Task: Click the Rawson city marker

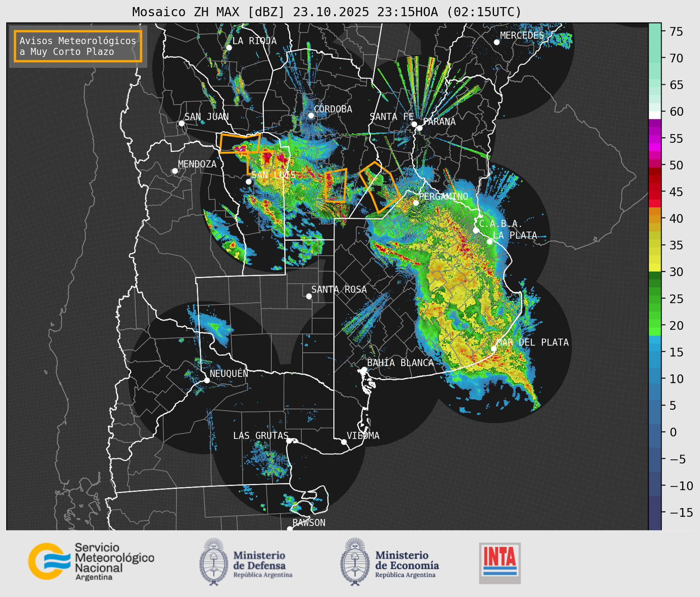Action: (290, 528)
